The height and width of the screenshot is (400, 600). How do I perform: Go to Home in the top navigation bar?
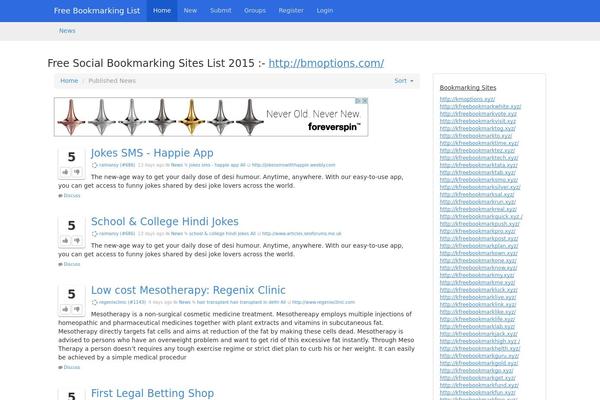click(162, 11)
